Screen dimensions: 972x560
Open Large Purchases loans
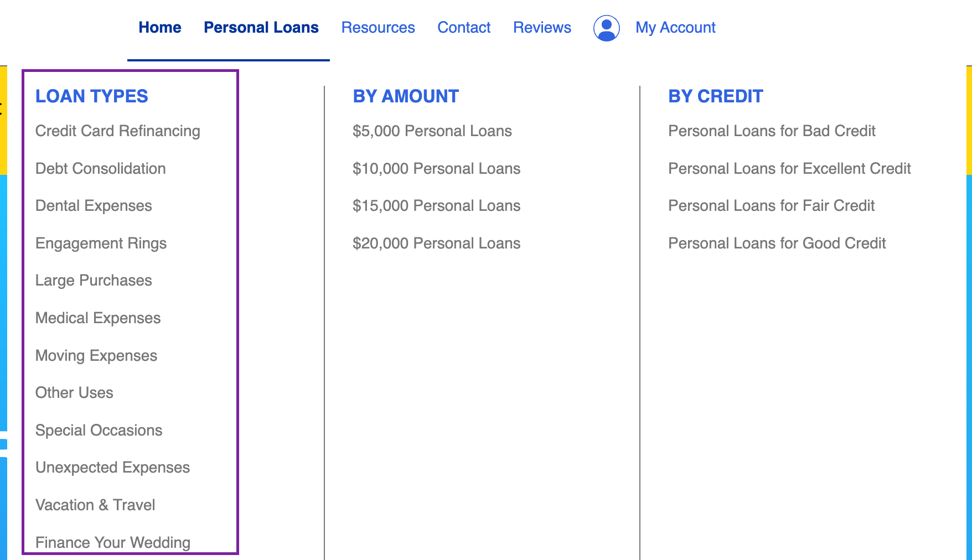click(x=94, y=281)
